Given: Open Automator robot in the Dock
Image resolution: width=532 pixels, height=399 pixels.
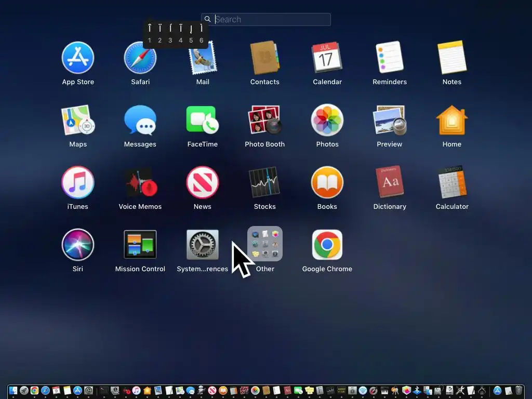Looking at the screenshot, I should click(201, 391).
